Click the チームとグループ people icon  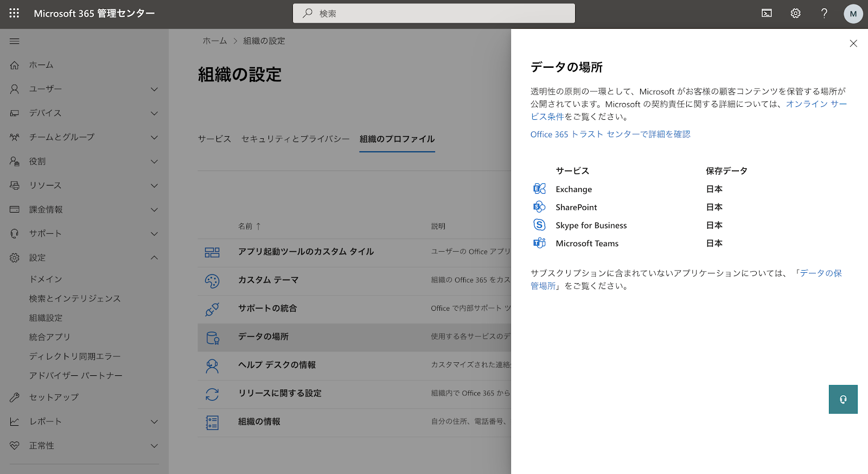click(x=15, y=137)
